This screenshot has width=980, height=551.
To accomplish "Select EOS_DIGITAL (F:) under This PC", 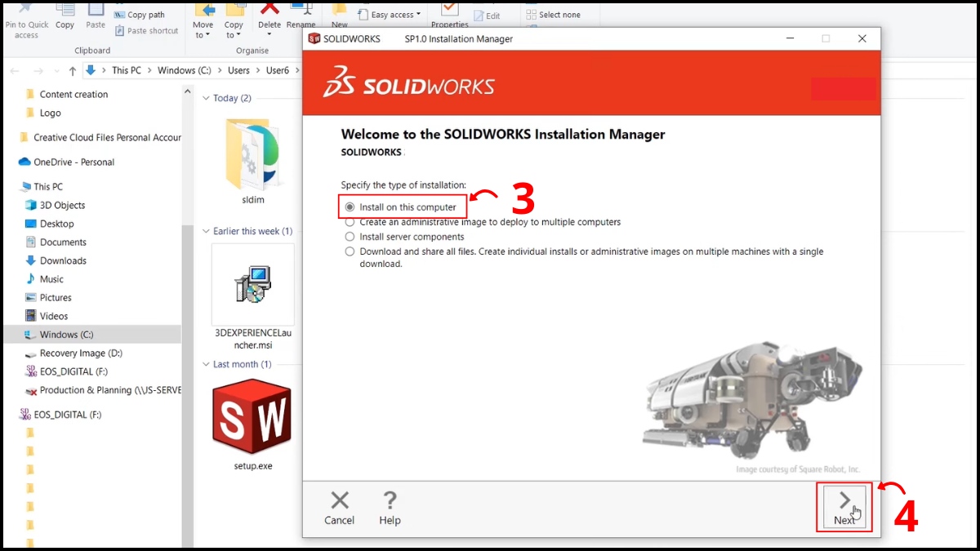I will [73, 371].
